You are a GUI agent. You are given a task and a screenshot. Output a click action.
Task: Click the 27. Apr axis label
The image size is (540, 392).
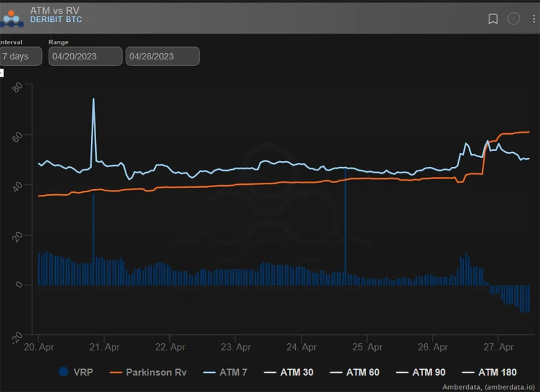[x=499, y=347]
